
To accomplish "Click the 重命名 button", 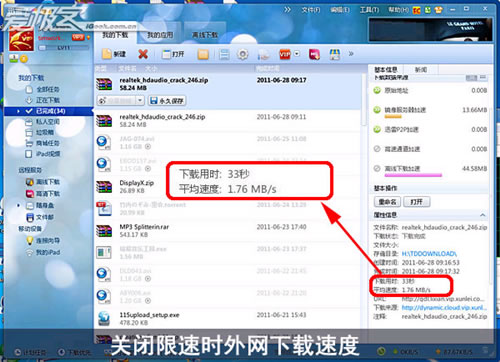I will [x=387, y=202].
